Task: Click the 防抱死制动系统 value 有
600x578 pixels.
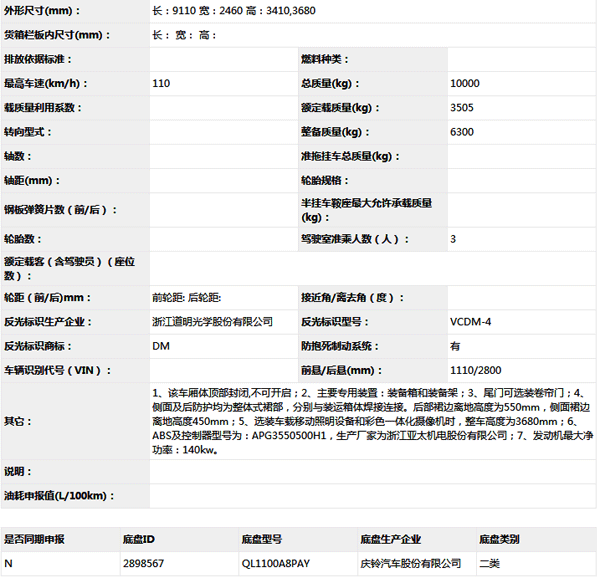Action: pos(455,346)
